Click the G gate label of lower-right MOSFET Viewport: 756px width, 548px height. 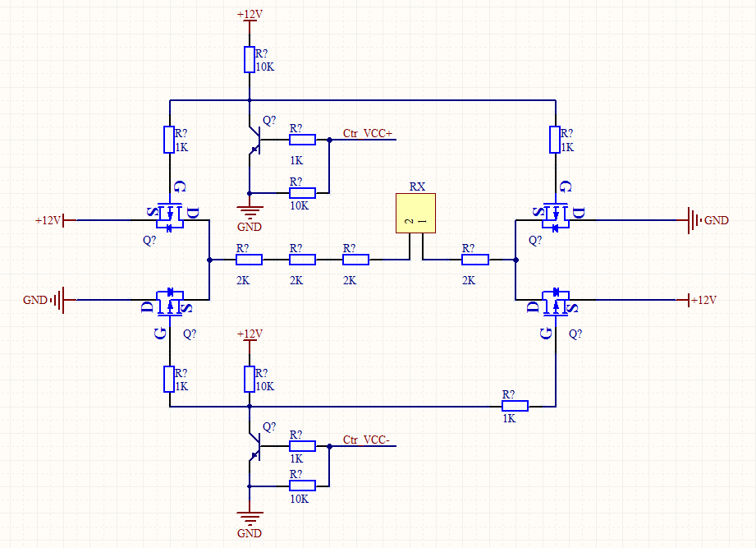coord(545,333)
